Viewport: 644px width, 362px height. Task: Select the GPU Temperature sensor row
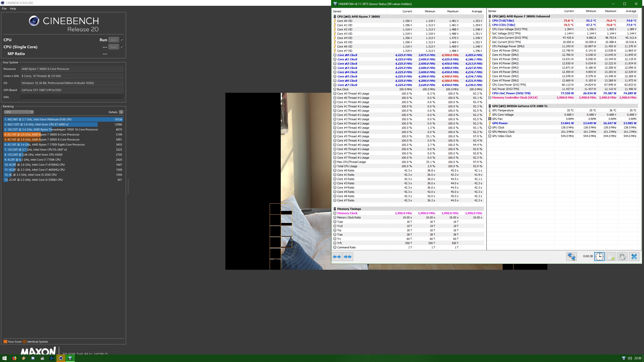pos(562,110)
